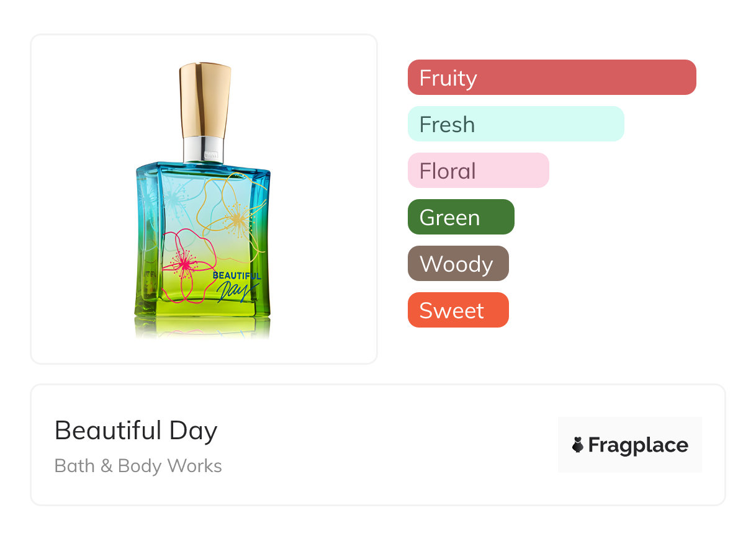Open the Beautiful Day title text
Screen dimensions: 756x536
point(136,431)
